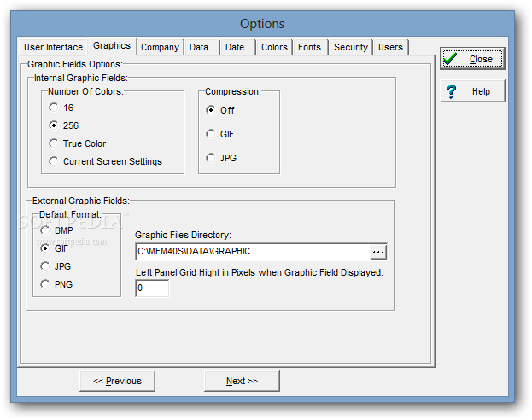Select JPG default format radio
Screen dimensions: 532x420
point(56,266)
